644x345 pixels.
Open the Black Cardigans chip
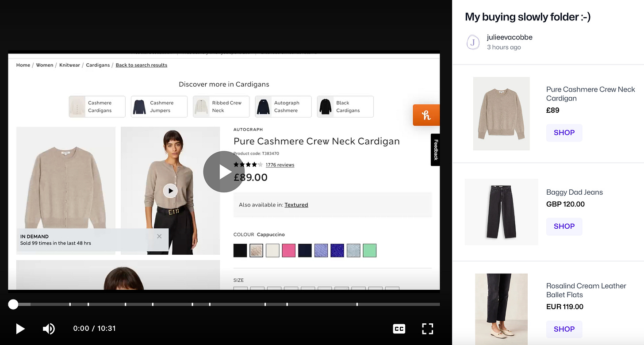pyautogui.click(x=345, y=107)
